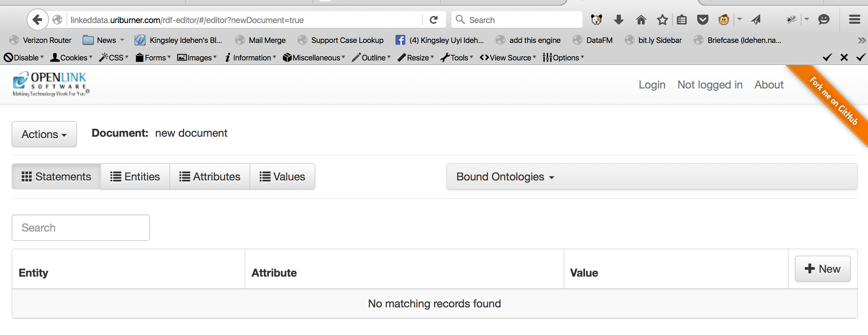Click the home icon in browser toolbar
The width and height of the screenshot is (868, 335).
click(640, 20)
